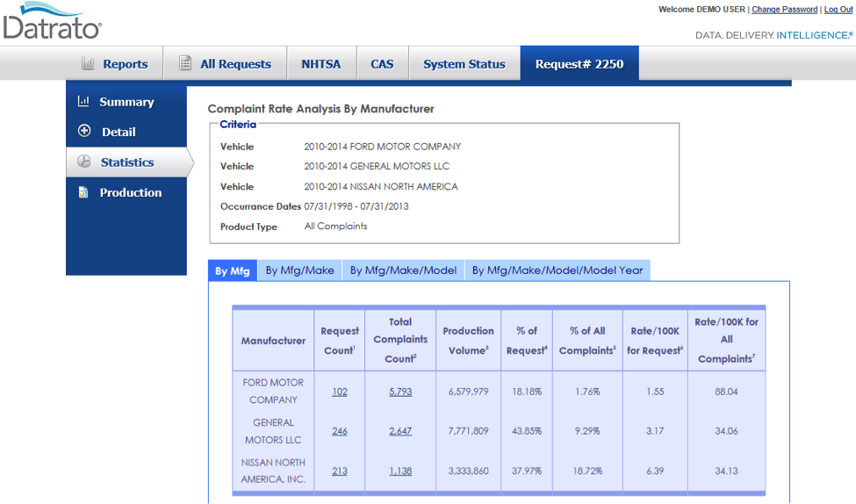Screen dimensions: 856x504
Task: Click the Statistics pie chart icon
Action: coord(84,162)
